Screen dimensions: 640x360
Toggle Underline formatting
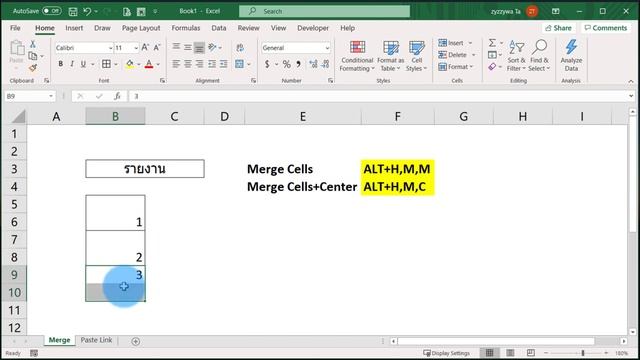83,64
